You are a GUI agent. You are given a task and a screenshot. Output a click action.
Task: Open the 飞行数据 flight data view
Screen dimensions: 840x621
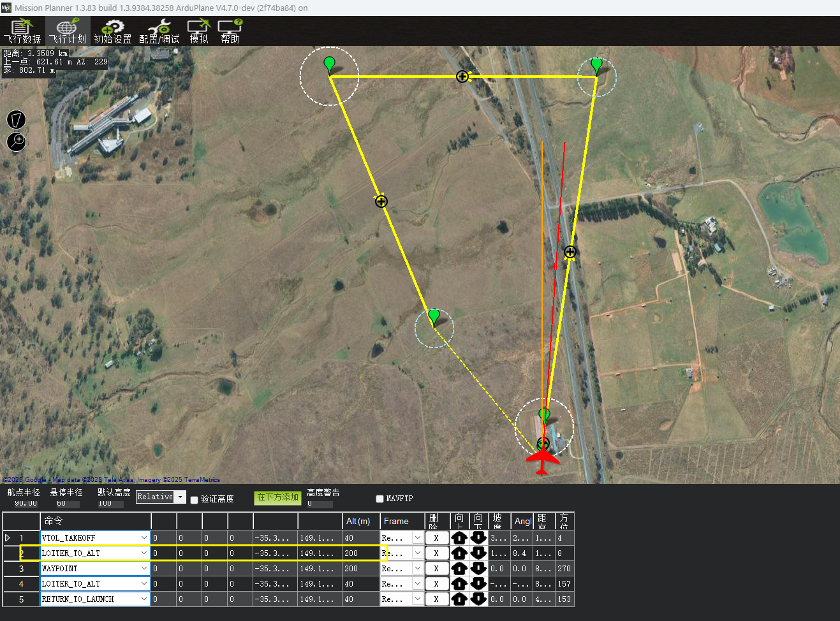pyautogui.click(x=22, y=31)
